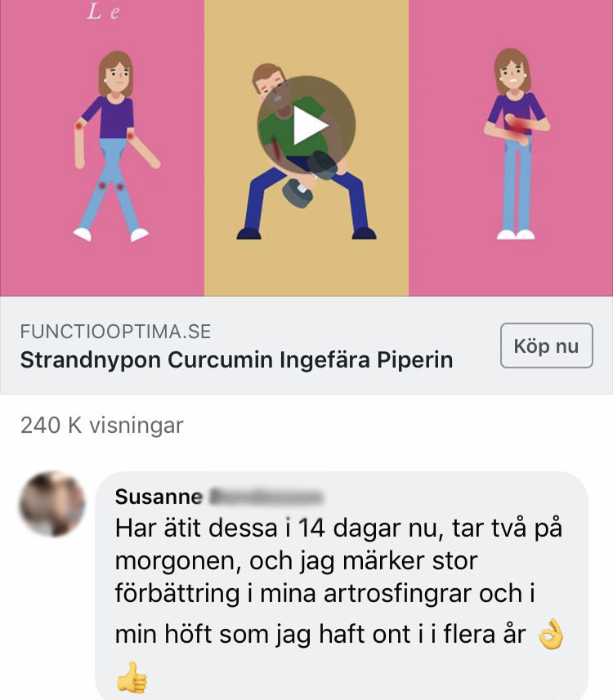The image size is (613, 700).
Task: Open the Strandnypon Curcumin Ingefära Piperin headline
Action: 237,360
